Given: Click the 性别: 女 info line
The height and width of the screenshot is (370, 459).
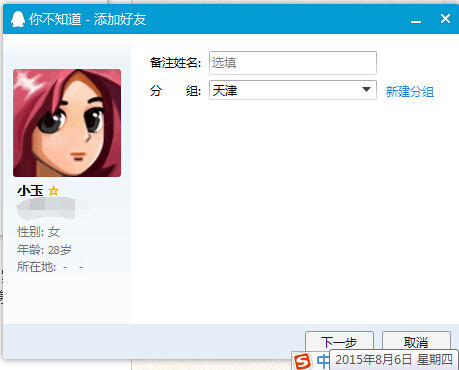Looking at the screenshot, I should pos(39,232).
